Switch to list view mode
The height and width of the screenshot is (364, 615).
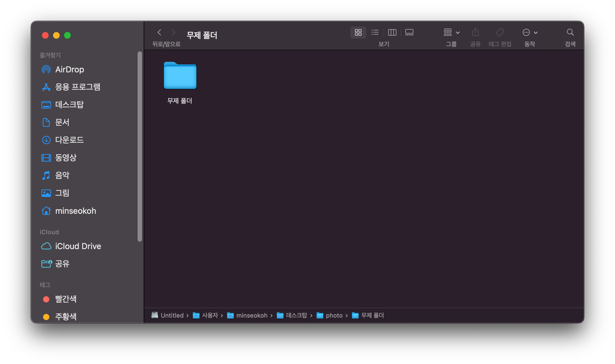click(x=375, y=33)
